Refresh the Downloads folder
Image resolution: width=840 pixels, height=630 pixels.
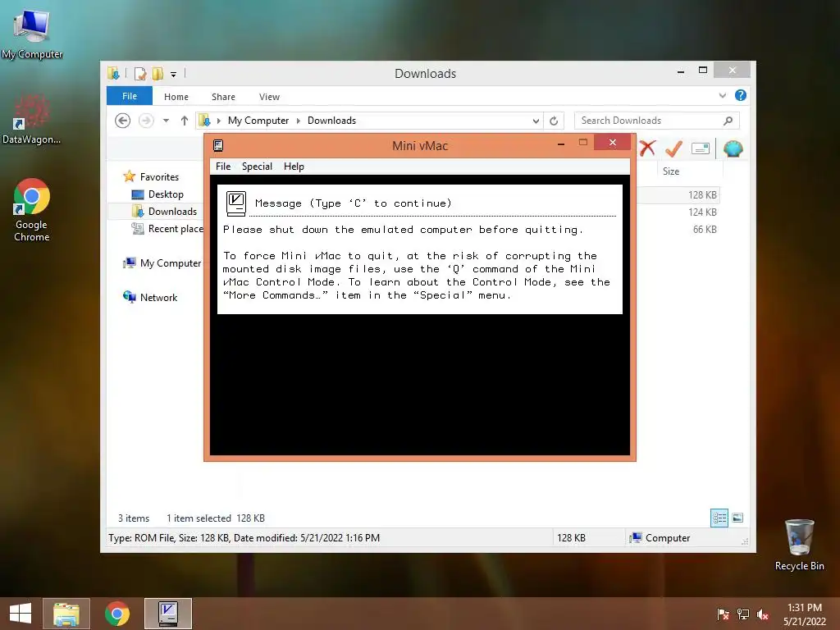click(x=554, y=121)
